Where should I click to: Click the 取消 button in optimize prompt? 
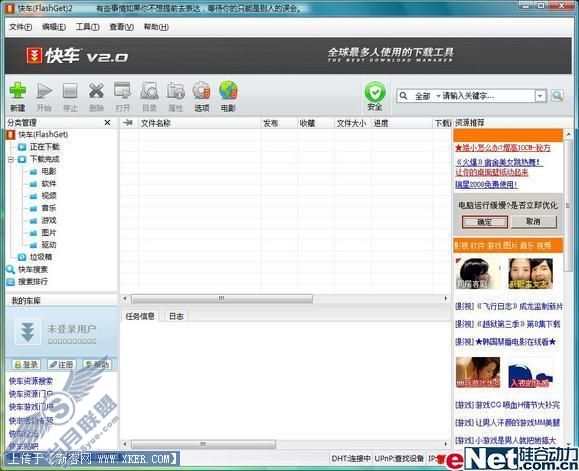533,221
